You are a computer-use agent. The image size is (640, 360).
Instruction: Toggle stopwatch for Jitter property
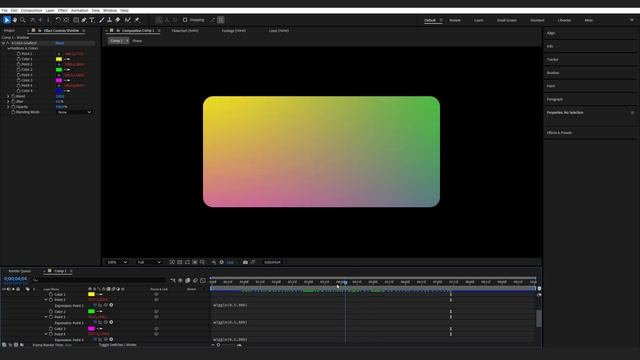(x=13, y=101)
